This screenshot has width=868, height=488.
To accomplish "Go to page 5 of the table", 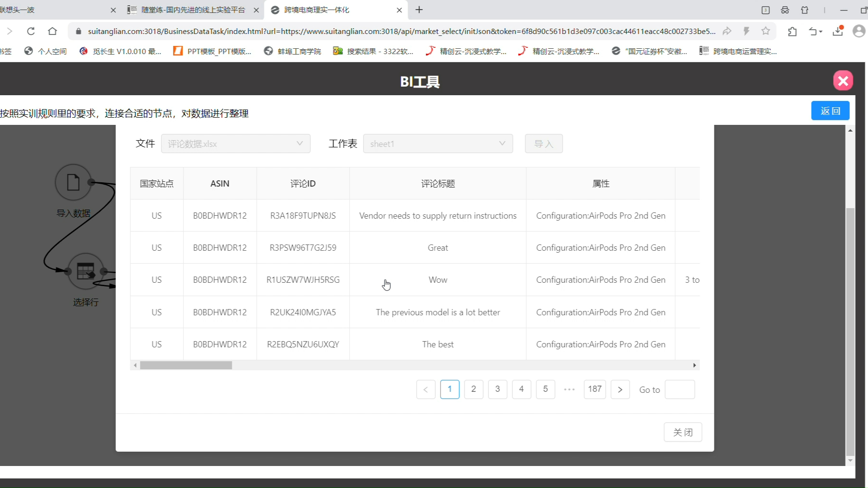I will [545, 389].
